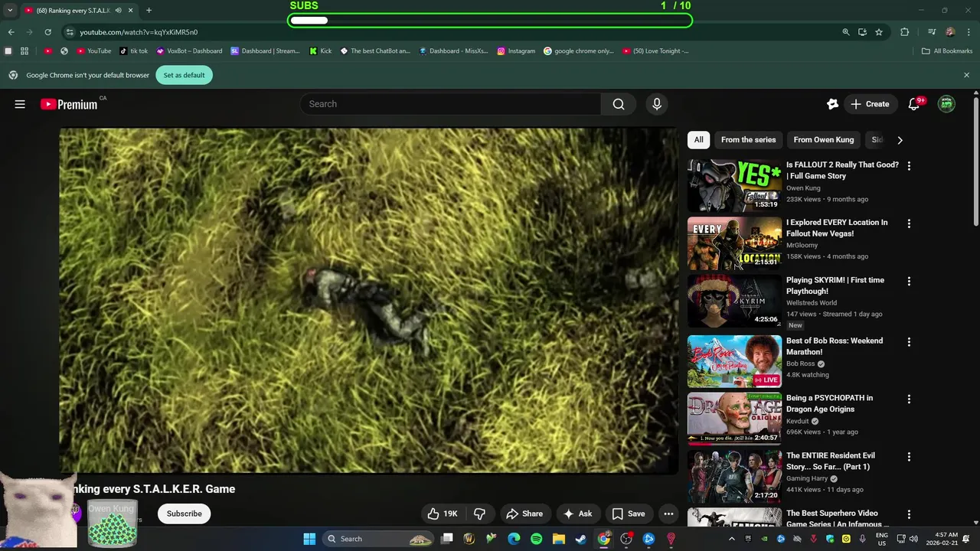Open the Bob Ross live thumbnail
This screenshot has width=980, height=551.
[x=734, y=361]
